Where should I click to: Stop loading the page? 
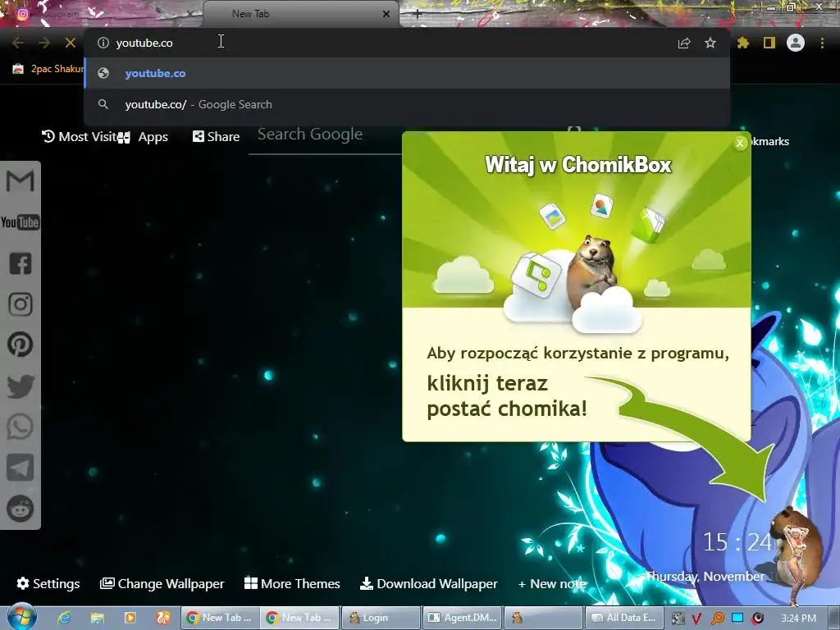[71, 43]
